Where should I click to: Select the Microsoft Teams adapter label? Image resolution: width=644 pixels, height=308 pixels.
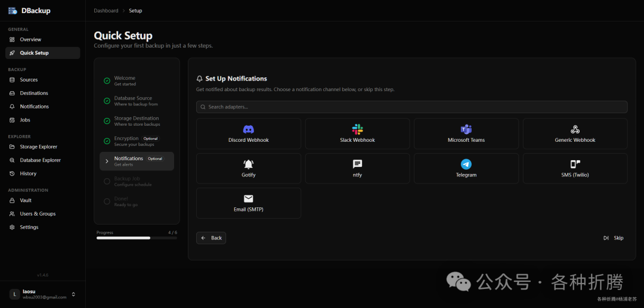pyautogui.click(x=466, y=140)
